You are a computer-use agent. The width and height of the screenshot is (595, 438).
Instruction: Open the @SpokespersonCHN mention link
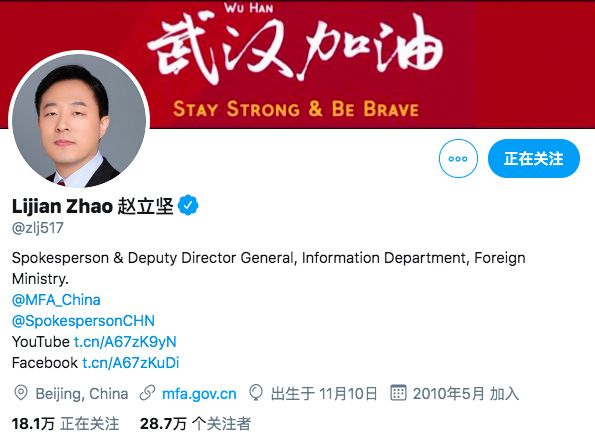point(83,321)
